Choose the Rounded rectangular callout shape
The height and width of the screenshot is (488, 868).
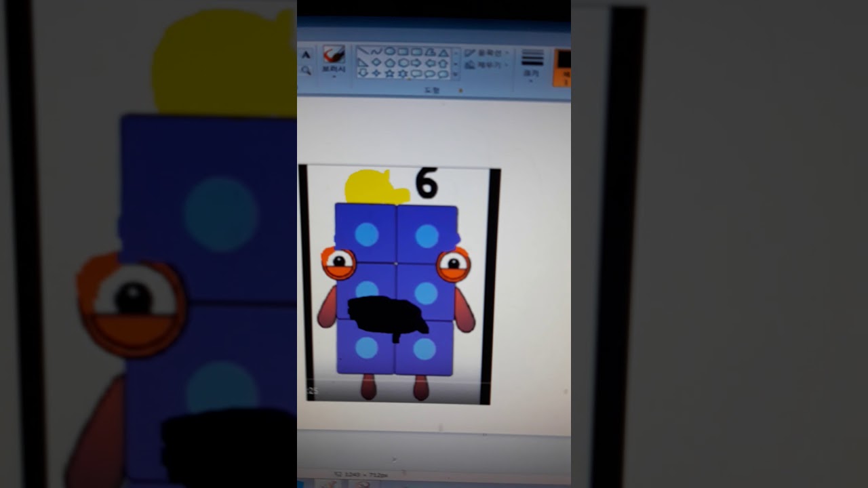pos(416,74)
